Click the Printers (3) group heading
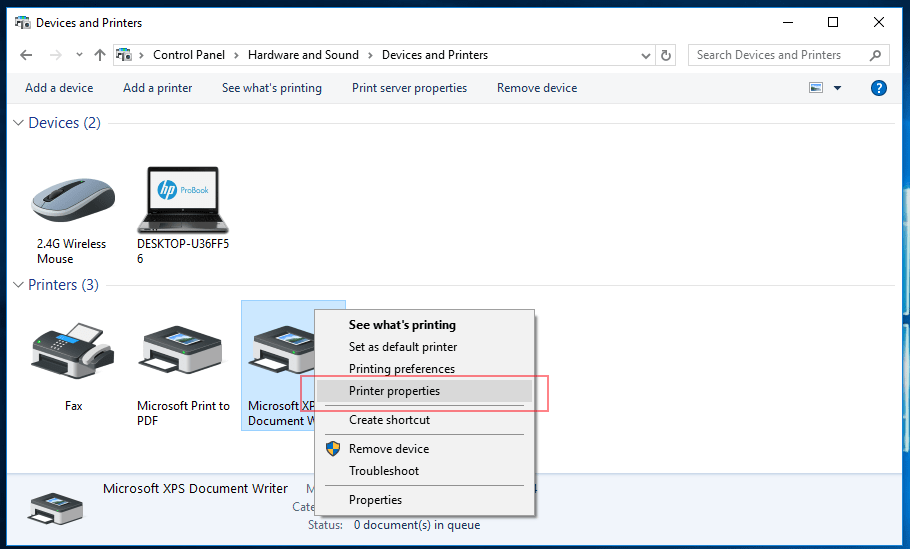This screenshot has height=549, width=910. tap(63, 285)
